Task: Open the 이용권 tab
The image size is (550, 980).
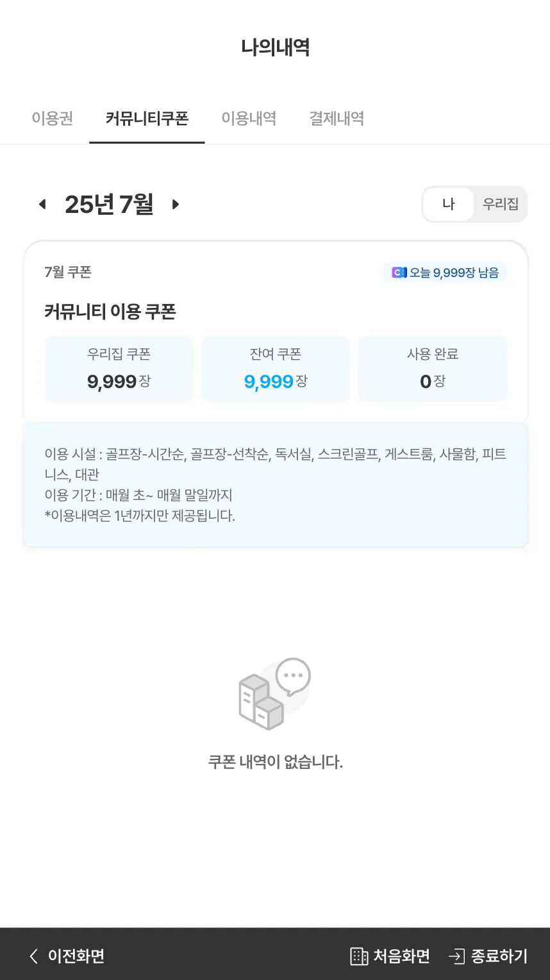Action: coord(53,119)
